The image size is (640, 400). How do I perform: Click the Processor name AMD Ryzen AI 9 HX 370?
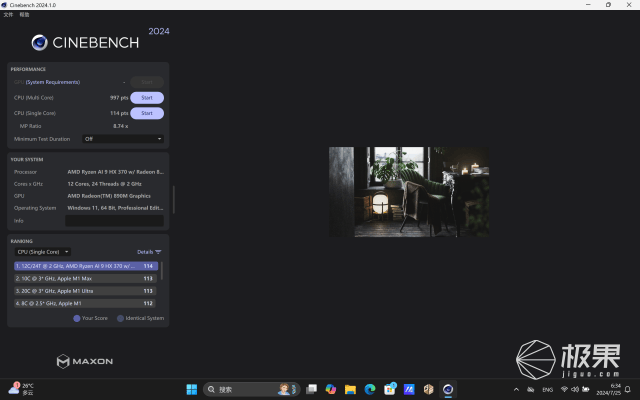pyautogui.click(x=116, y=172)
